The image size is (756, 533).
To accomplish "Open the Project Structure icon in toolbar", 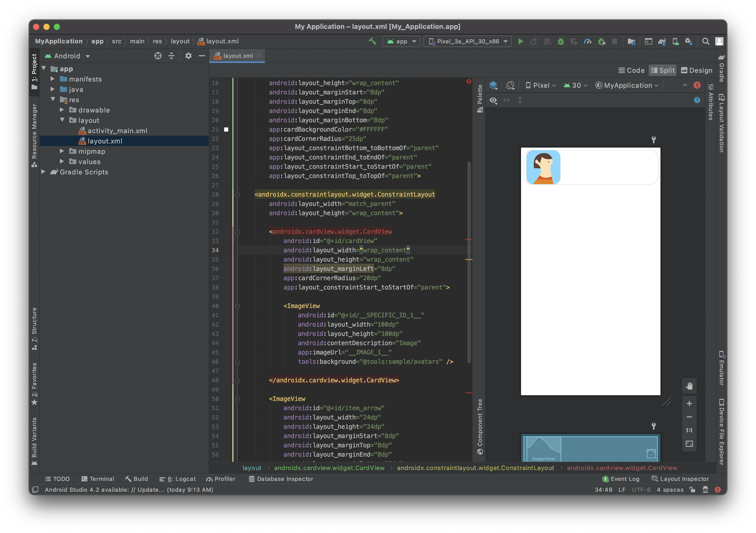I will click(632, 41).
